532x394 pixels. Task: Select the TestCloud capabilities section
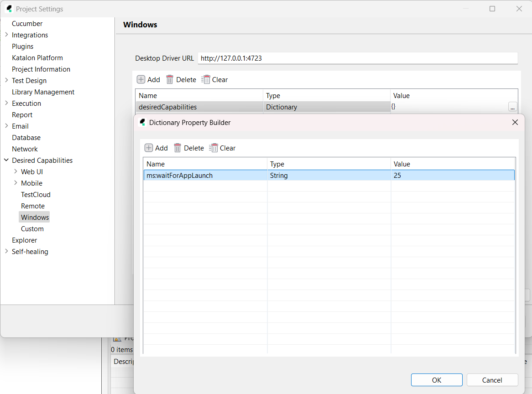click(36, 194)
